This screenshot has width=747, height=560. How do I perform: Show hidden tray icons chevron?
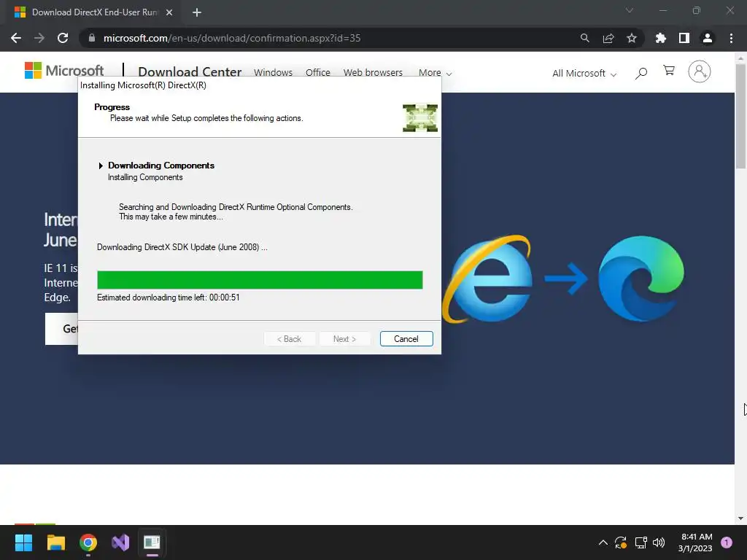(x=603, y=542)
